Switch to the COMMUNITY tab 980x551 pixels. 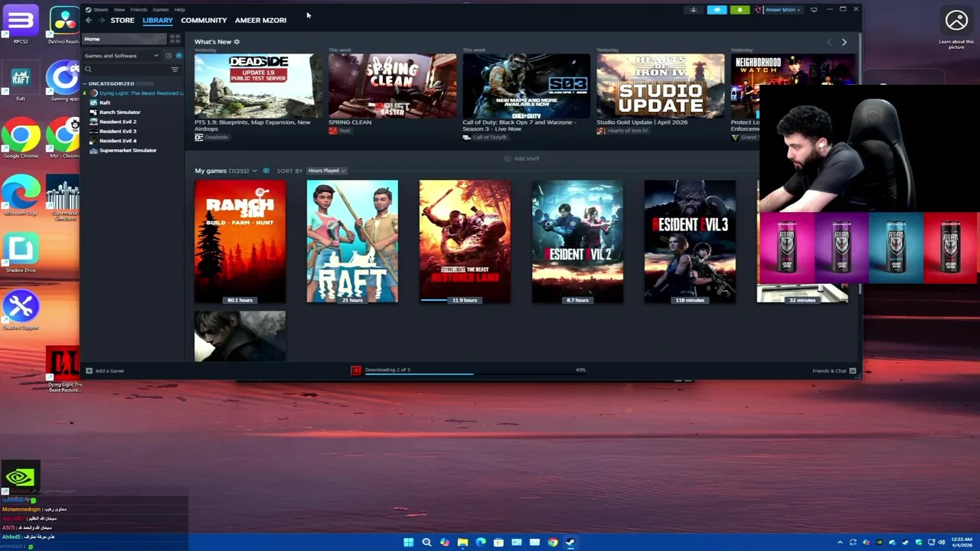tap(204, 21)
